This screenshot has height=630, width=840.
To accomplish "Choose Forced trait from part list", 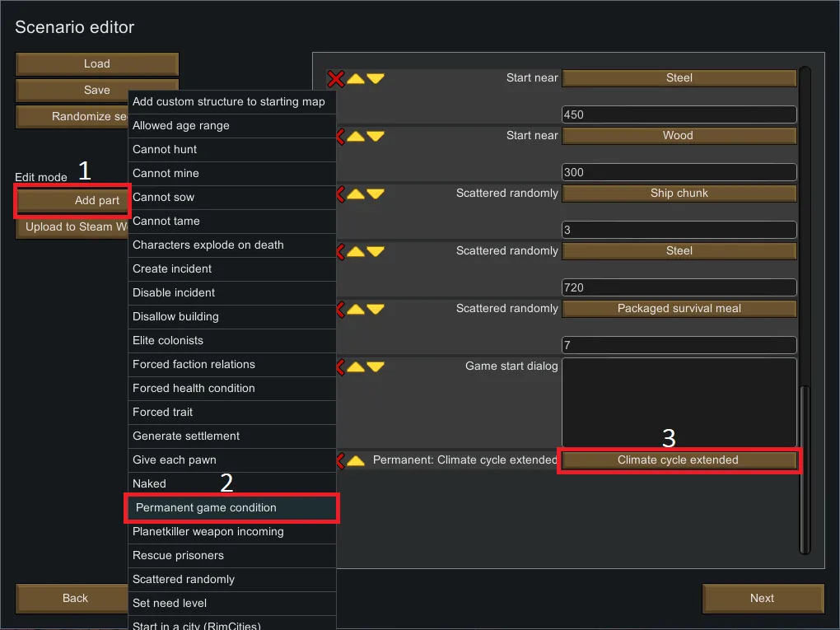I will click(x=231, y=412).
